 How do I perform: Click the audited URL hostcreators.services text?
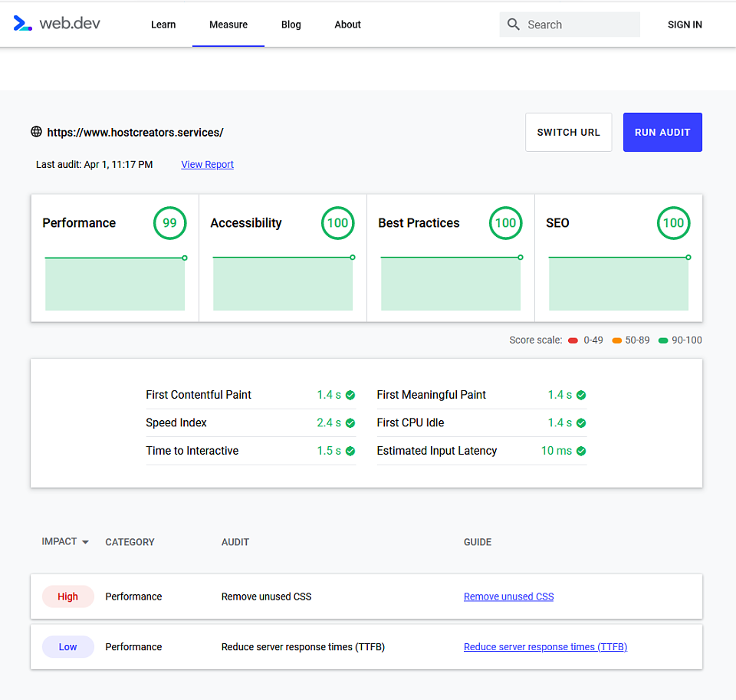pos(135,133)
